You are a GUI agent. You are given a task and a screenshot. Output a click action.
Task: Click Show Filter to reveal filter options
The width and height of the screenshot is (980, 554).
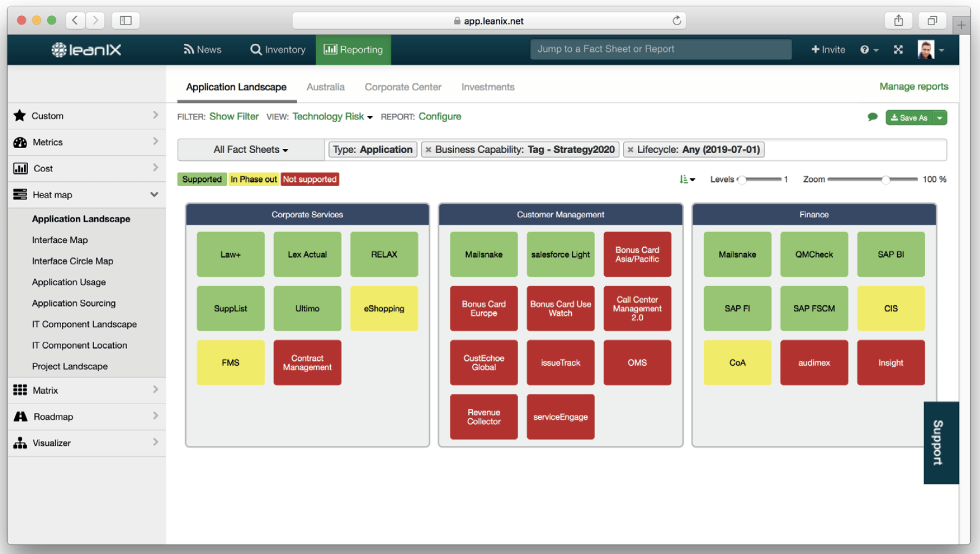(x=234, y=116)
